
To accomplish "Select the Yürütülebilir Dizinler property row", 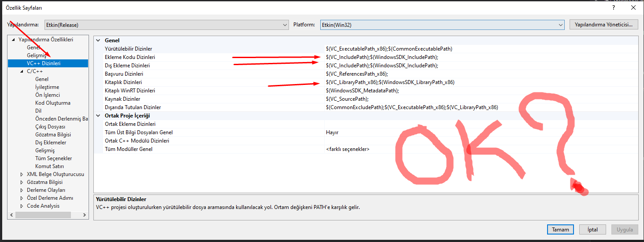I will 128,49.
